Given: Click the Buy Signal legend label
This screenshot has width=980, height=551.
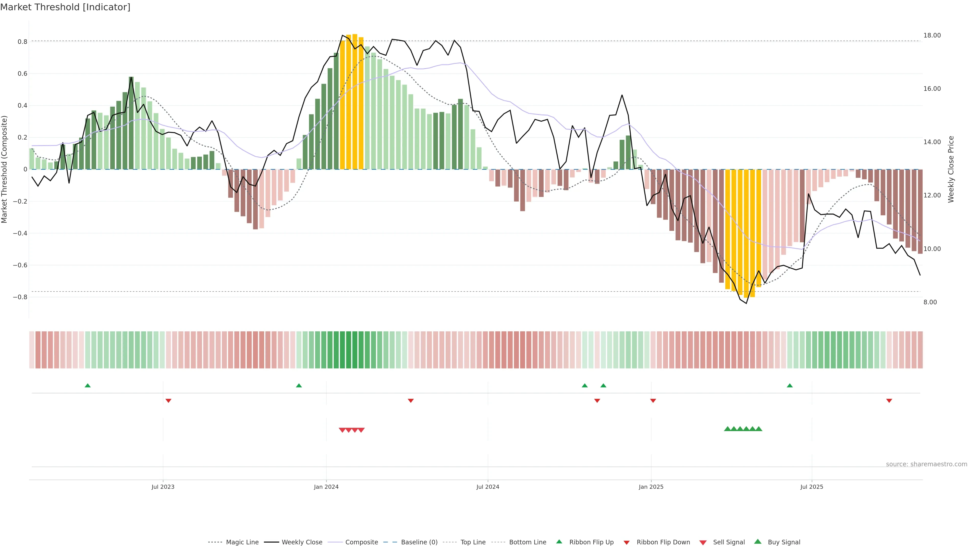Looking at the screenshot, I should click(x=784, y=542).
